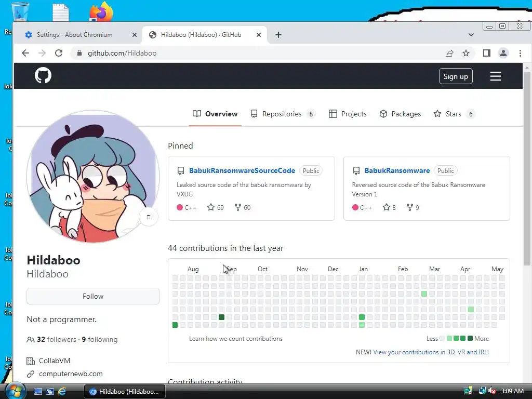Image resolution: width=532 pixels, height=399 pixels.
Task: Open the Stars tab
Action: coord(454,114)
